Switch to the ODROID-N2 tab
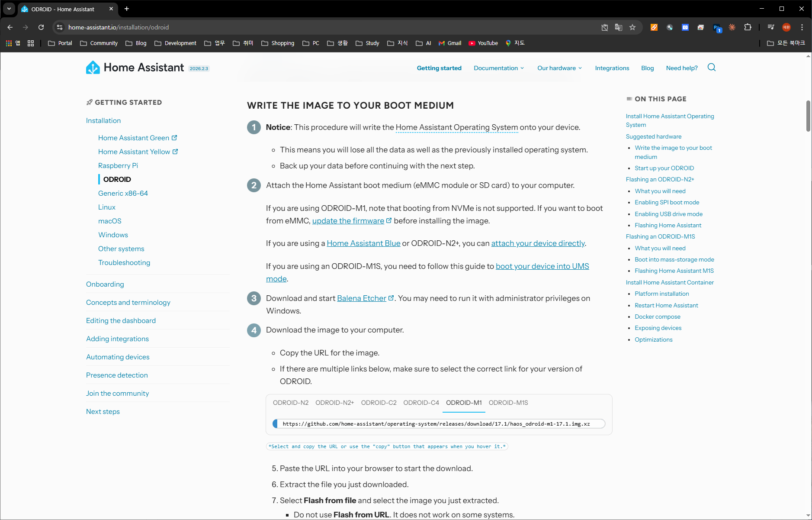This screenshot has width=812, height=520. click(291, 403)
